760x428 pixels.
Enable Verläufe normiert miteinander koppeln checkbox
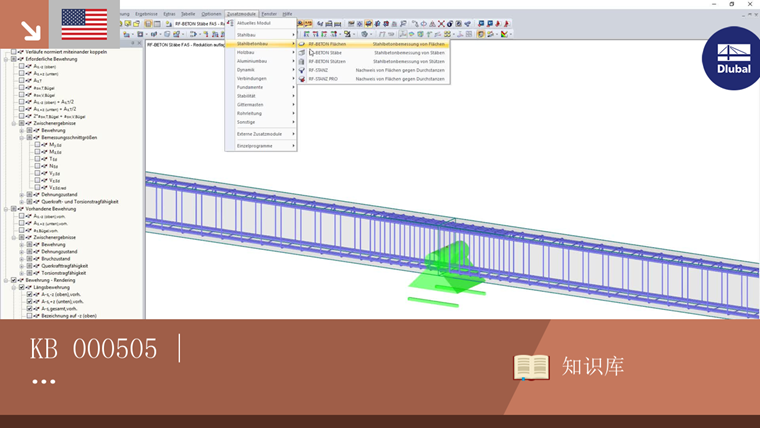14,51
